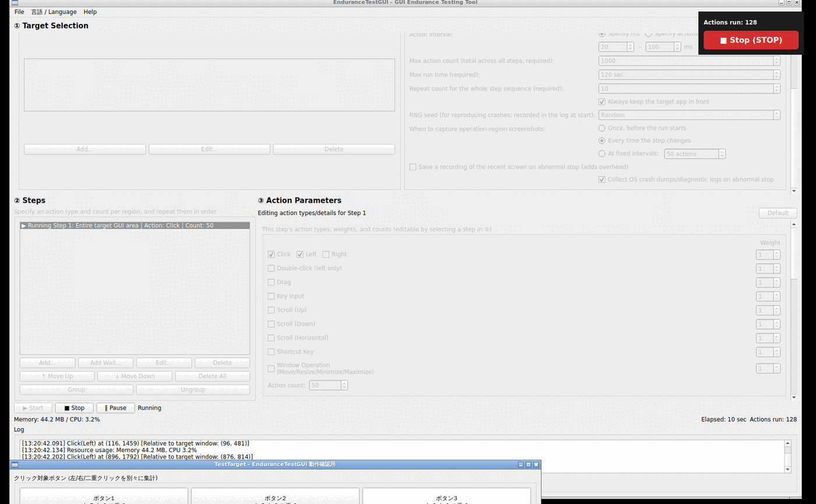
Task: Click the Move Down step button
Action: (x=135, y=376)
